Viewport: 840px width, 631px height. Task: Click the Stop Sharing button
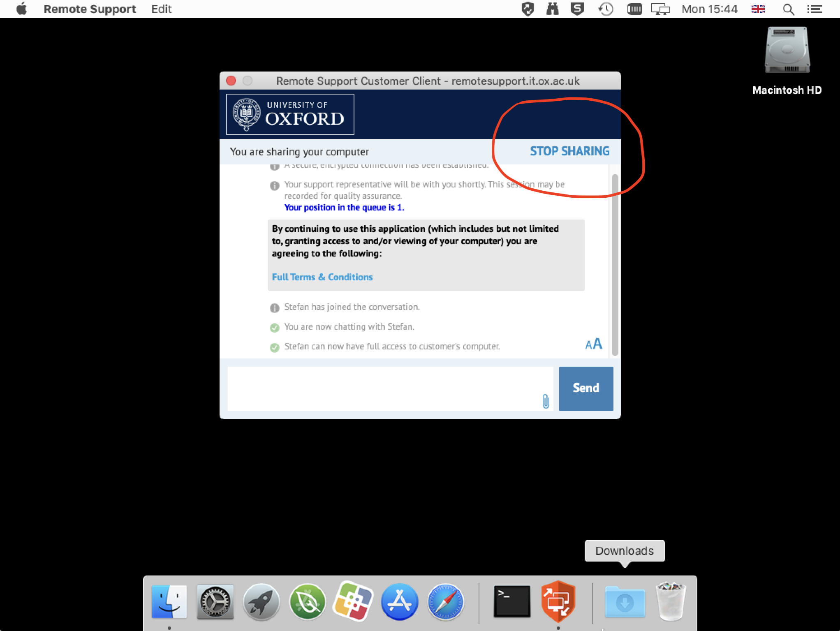tap(569, 151)
